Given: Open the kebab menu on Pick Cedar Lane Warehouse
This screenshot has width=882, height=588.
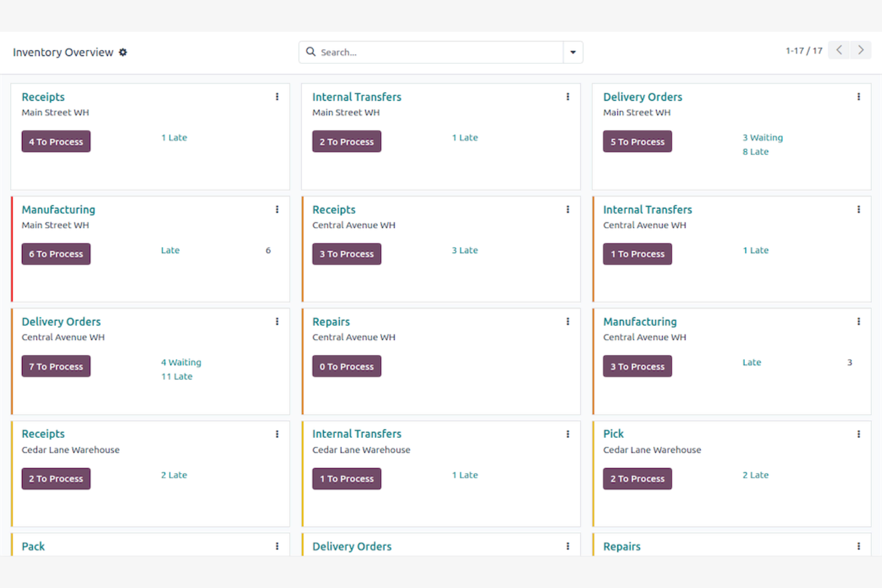Looking at the screenshot, I should click(x=859, y=434).
